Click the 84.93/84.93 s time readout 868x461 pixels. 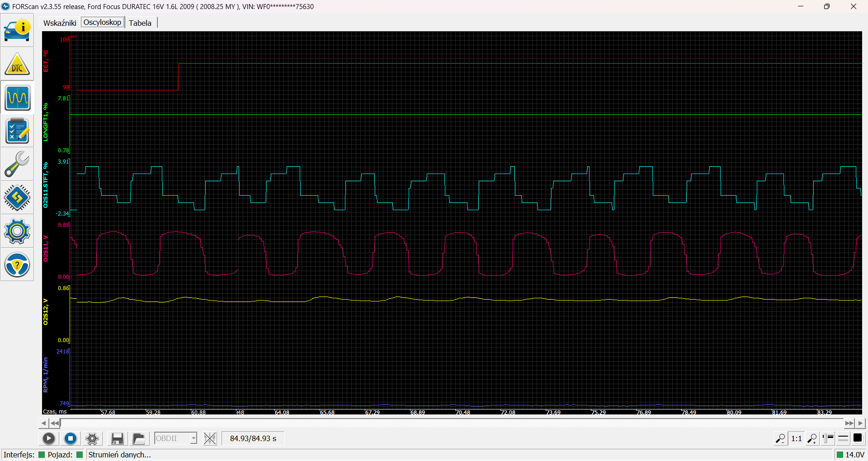click(253, 438)
